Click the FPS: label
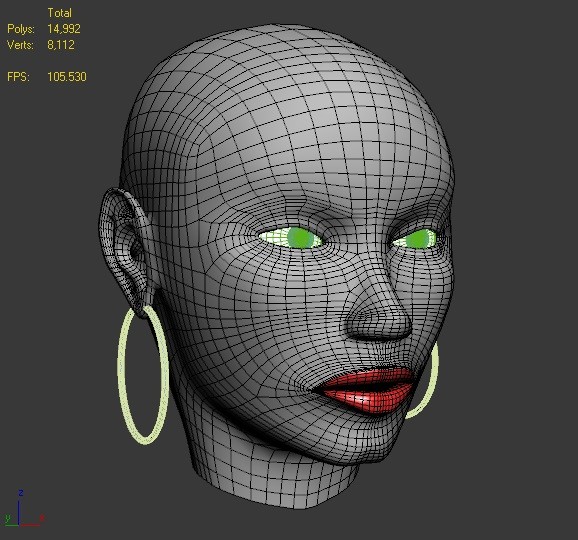578x540 pixels. 18,77
